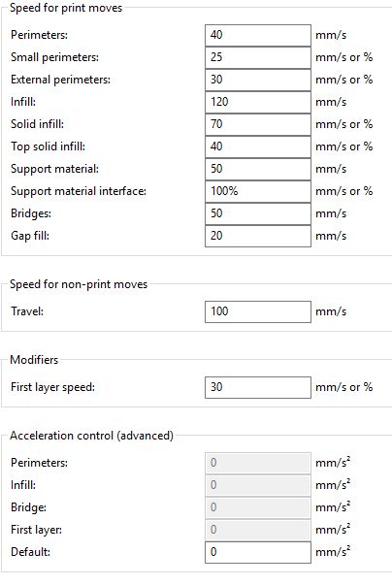The width and height of the screenshot is (392, 586).
Task: Focus the External perimeters speed field
Action: click(x=258, y=80)
